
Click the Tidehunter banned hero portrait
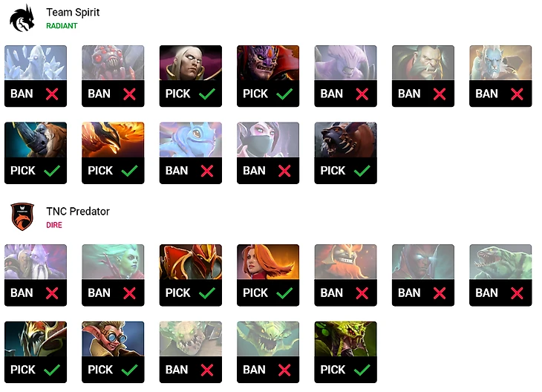click(x=500, y=262)
